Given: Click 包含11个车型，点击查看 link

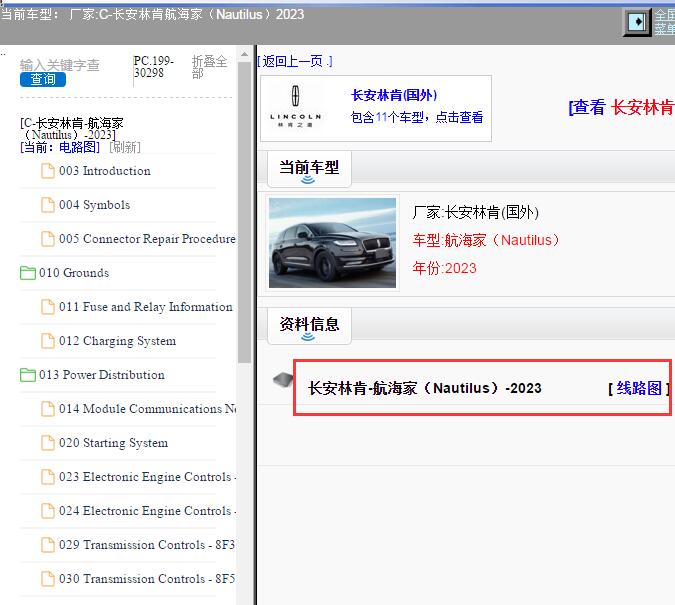Looking at the screenshot, I should point(417,117).
